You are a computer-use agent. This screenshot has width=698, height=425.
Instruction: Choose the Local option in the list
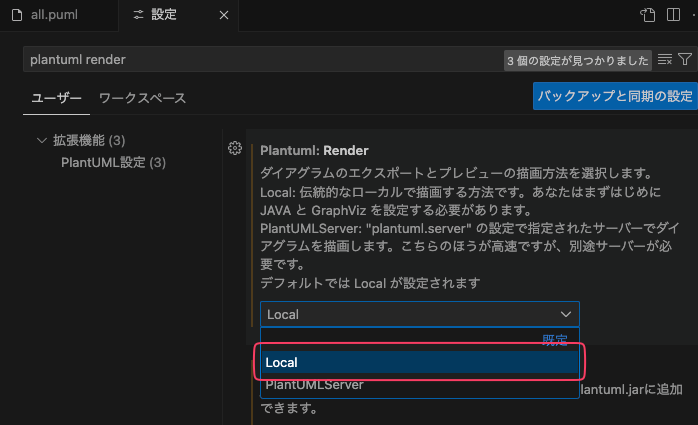click(419, 362)
